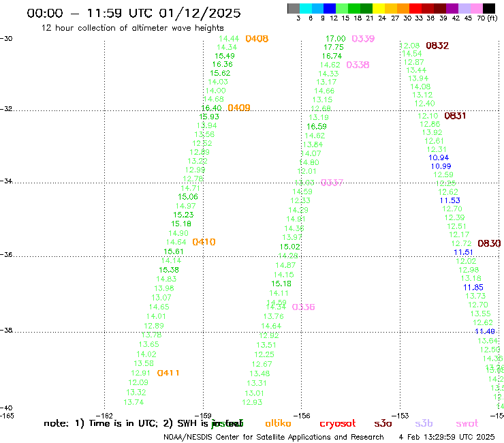The image size is (504, 443).
Task: Select the bottom altika reading 13.74
Action: [133, 402]
